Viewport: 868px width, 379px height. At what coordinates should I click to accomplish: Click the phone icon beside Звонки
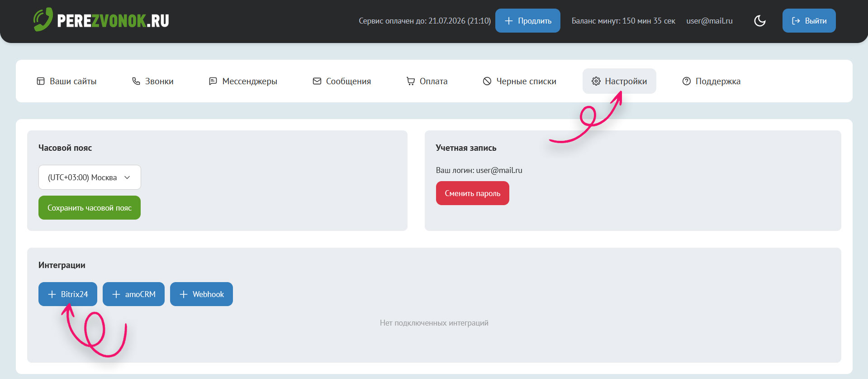click(x=136, y=81)
